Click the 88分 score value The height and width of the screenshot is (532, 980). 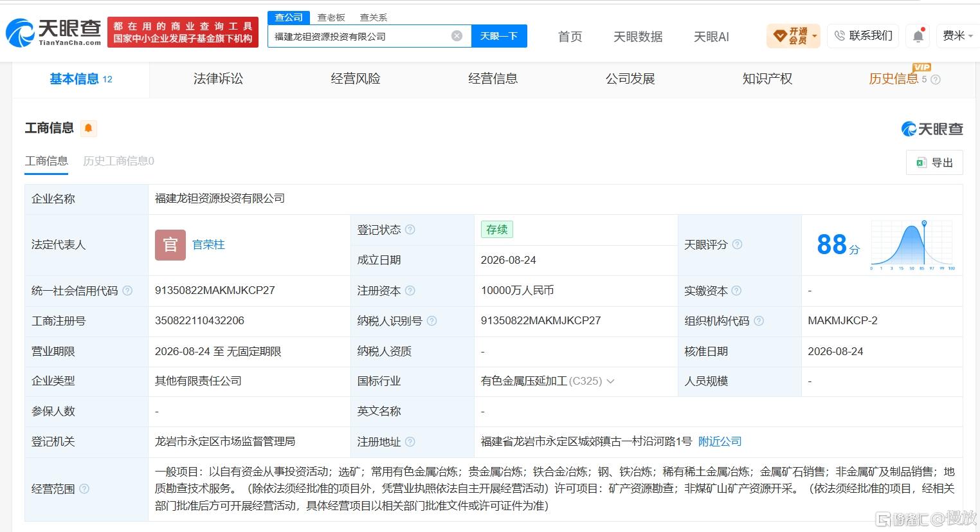coord(838,245)
